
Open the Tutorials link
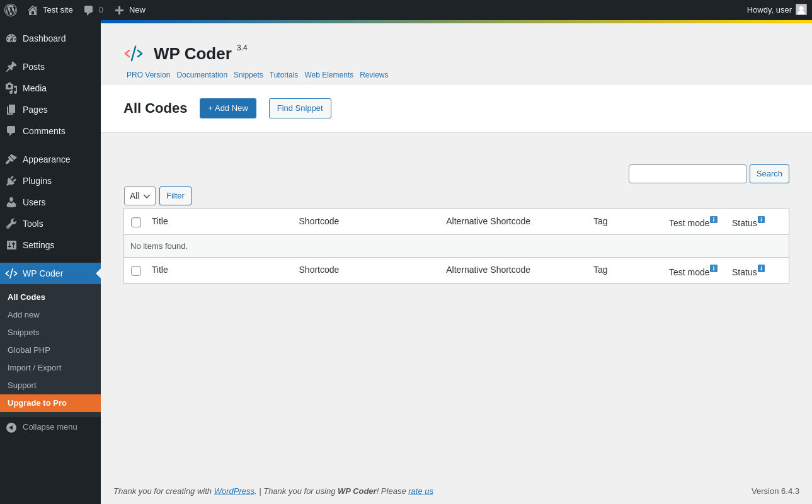[x=284, y=75]
